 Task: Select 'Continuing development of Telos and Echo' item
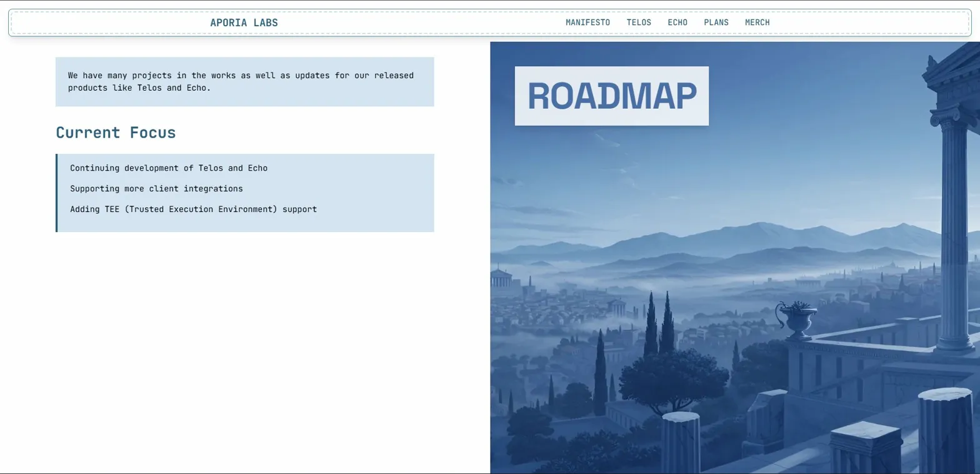click(169, 168)
